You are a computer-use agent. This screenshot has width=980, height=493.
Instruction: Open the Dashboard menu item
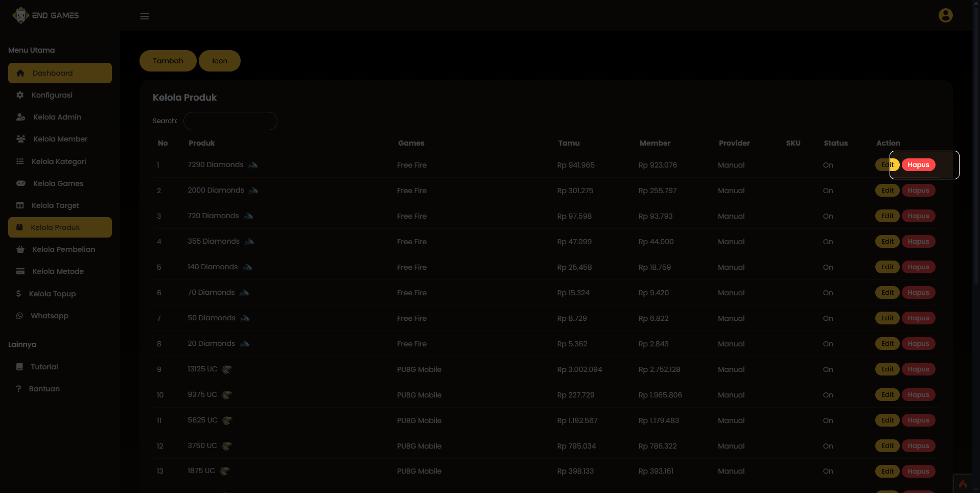tap(60, 73)
